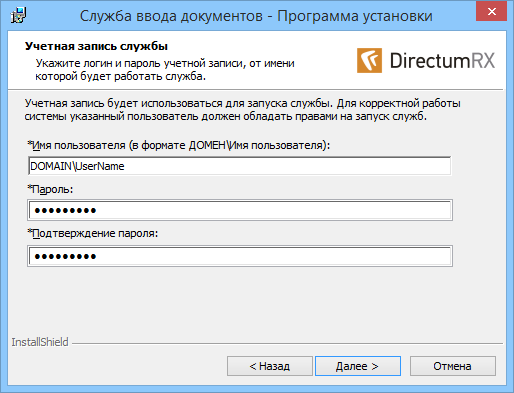Cancel installation via Отмена button
Screen dimensions: 514x393
click(453, 366)
